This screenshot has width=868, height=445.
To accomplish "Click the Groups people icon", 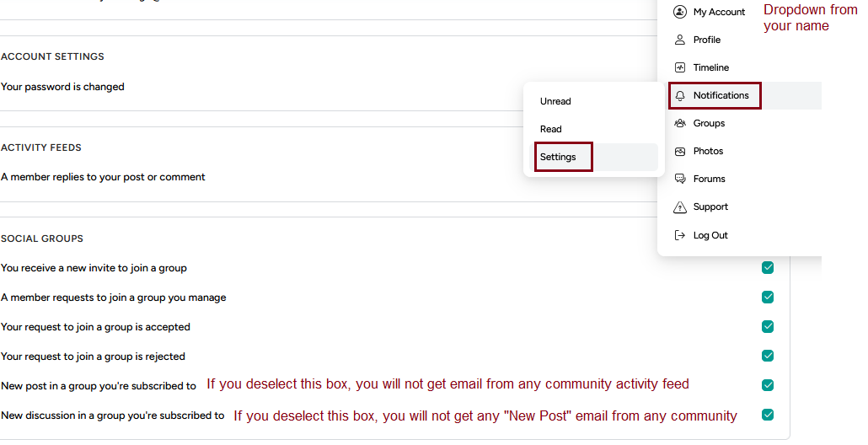I will (x=680, y=123).
